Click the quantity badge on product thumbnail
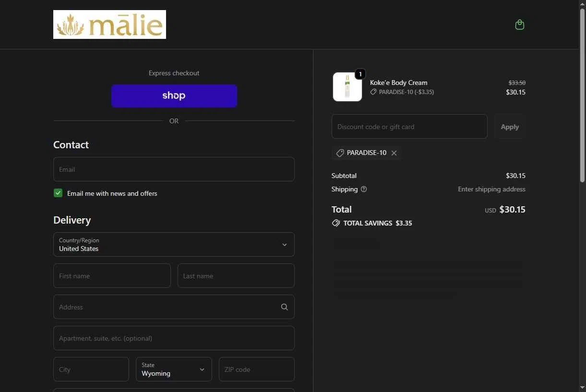This screenshot has width=586, height=392. (360, 74)
